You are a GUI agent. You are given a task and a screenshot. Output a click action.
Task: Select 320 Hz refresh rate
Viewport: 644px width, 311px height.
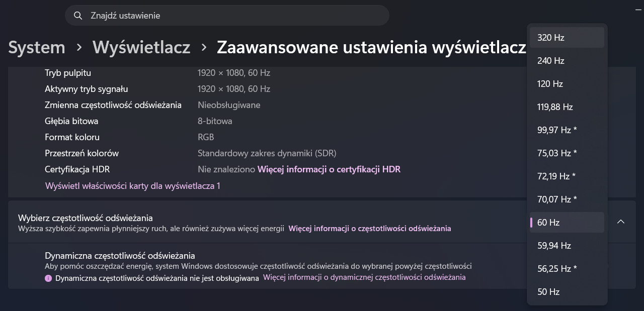coord(567,38)
